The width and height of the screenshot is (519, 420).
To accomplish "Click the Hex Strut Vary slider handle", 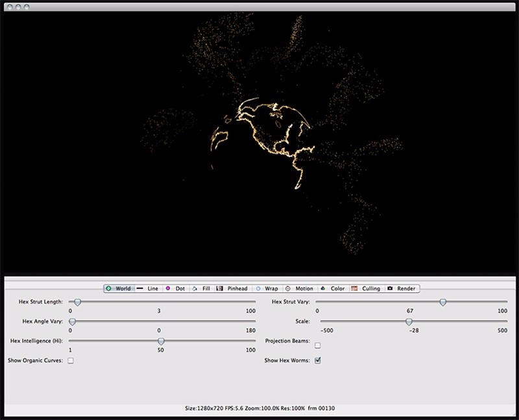I will (442, 302).
